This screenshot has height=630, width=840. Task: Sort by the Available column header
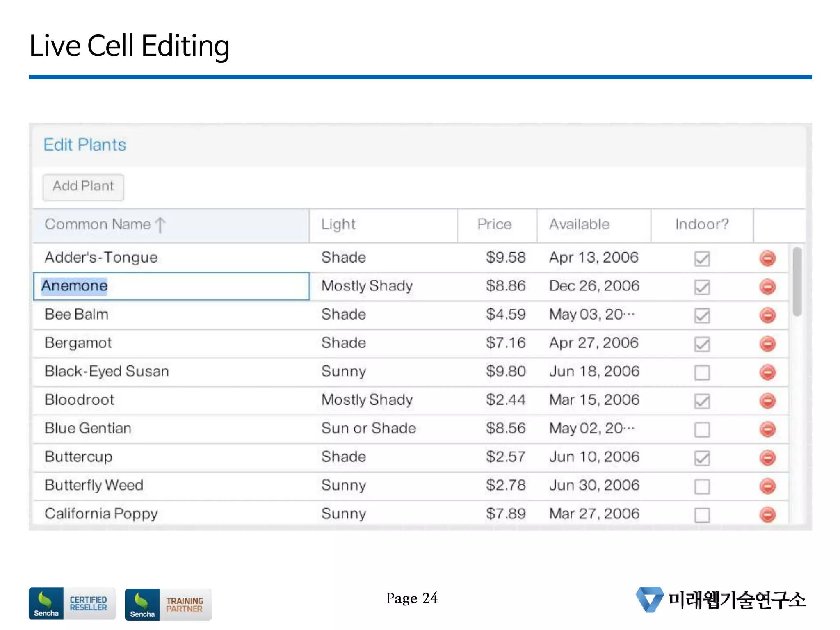pyautogui.click(x=579, y=224)
